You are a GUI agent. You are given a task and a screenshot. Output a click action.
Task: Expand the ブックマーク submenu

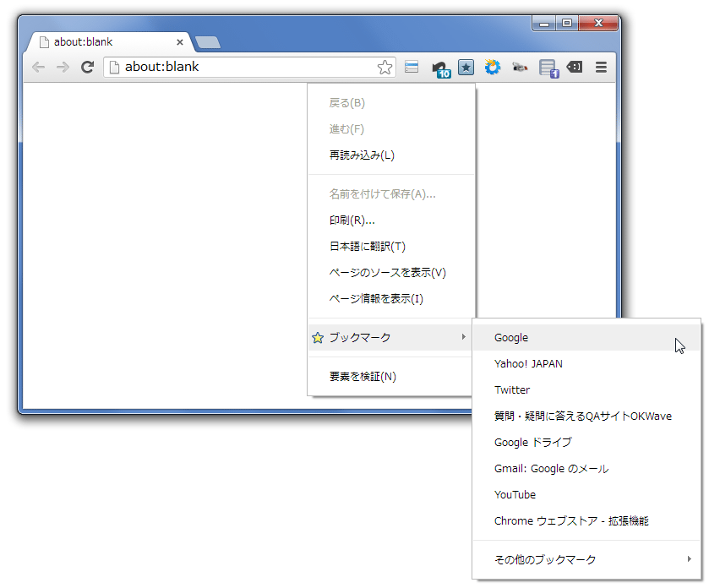[x=391, y=338]
